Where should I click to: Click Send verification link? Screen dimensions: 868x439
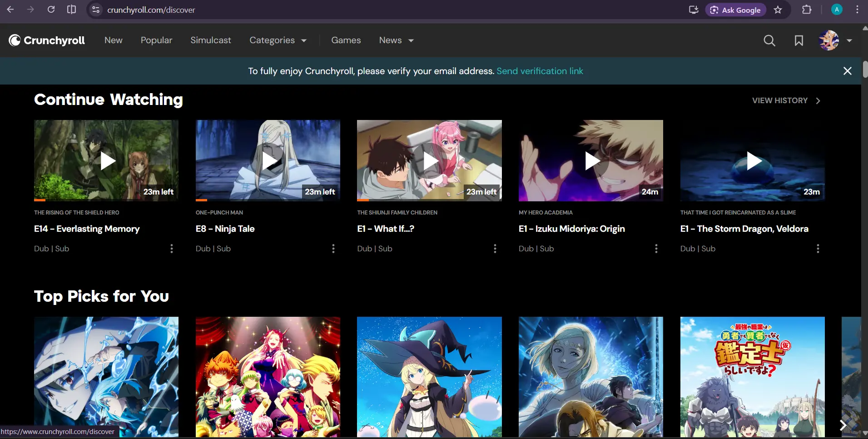pos(540,71)
